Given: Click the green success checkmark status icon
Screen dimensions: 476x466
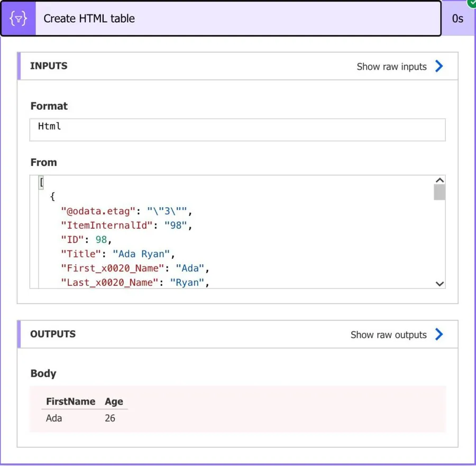Looking at the screenshot, I should pyautogui.click(x=471, y=3).
